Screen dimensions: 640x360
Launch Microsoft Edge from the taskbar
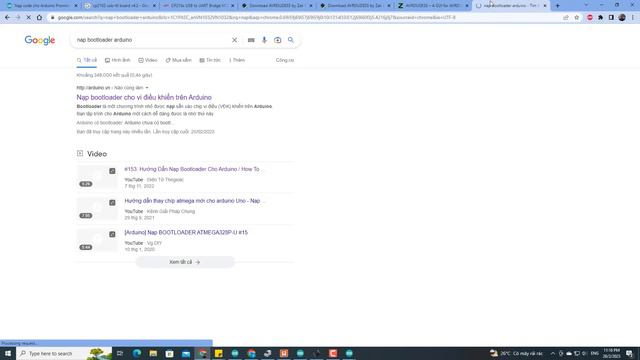pyautogui.click(x=137, y=353)
